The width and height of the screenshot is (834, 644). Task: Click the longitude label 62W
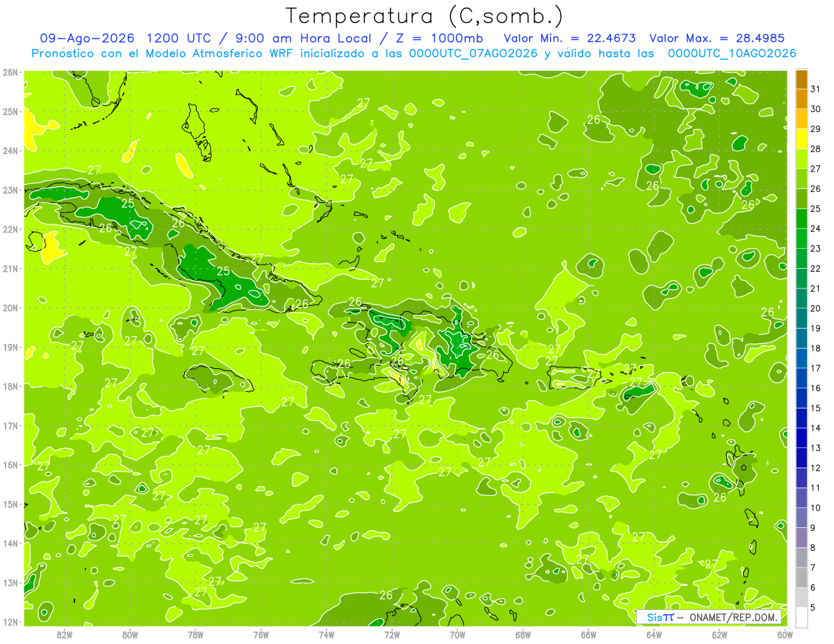[719, 634]
